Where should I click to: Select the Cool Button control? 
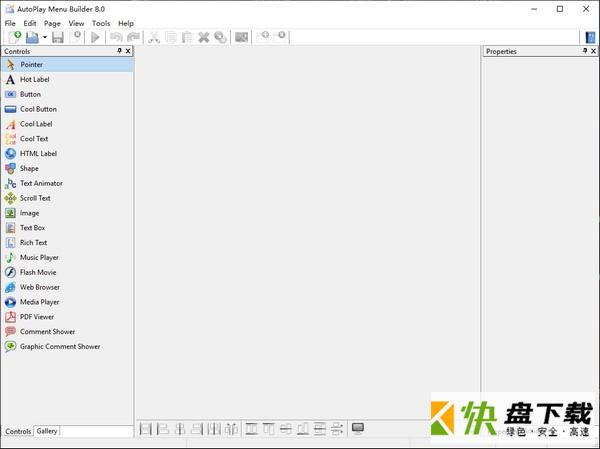(67, 109)
